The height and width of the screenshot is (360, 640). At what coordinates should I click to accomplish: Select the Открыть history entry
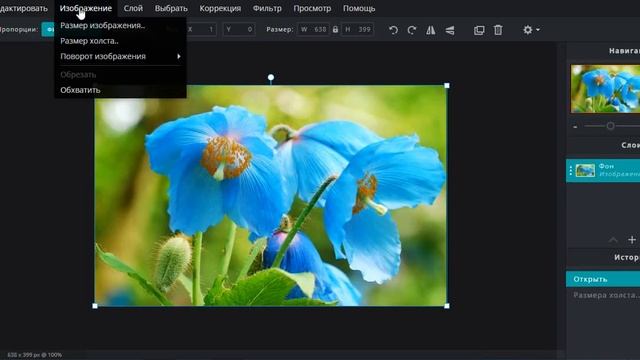click(x=603, y=279)
